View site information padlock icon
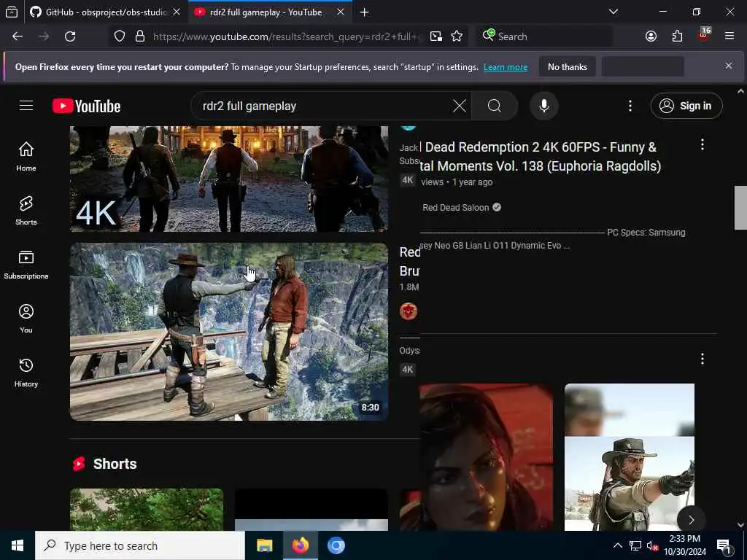Viewport: 747px width, 560px height. click(140, 36)
